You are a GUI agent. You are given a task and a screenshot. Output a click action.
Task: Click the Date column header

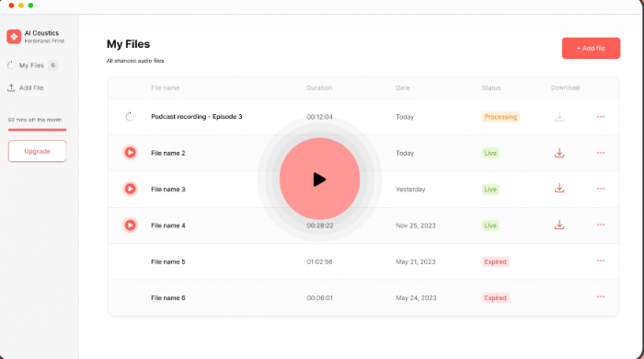point(403,87)
